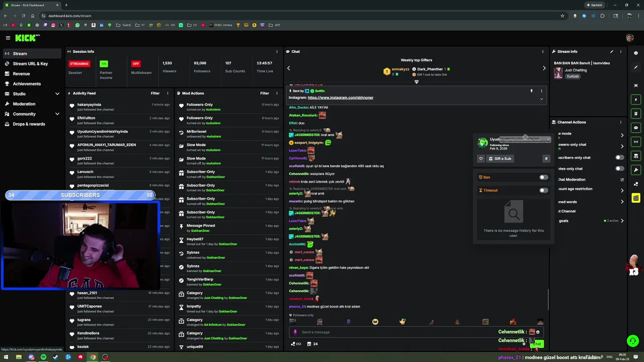Image resolution: width=644 pixels, height=362 pixels.
Task: Click the note icon in right sidebar
Action: [x=636, y=114]
